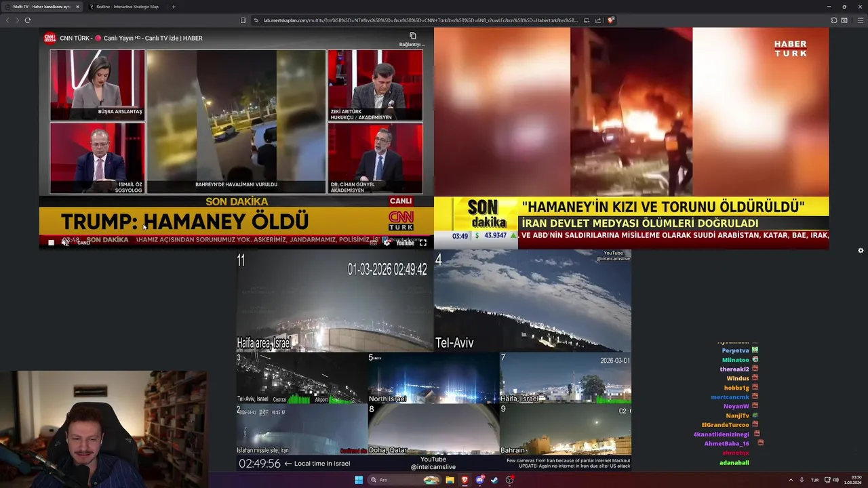Screen dimensions: 868x488
Task: Open the screen cast icon in address bar
Action: pyautogui.click(x=587, y=20)
